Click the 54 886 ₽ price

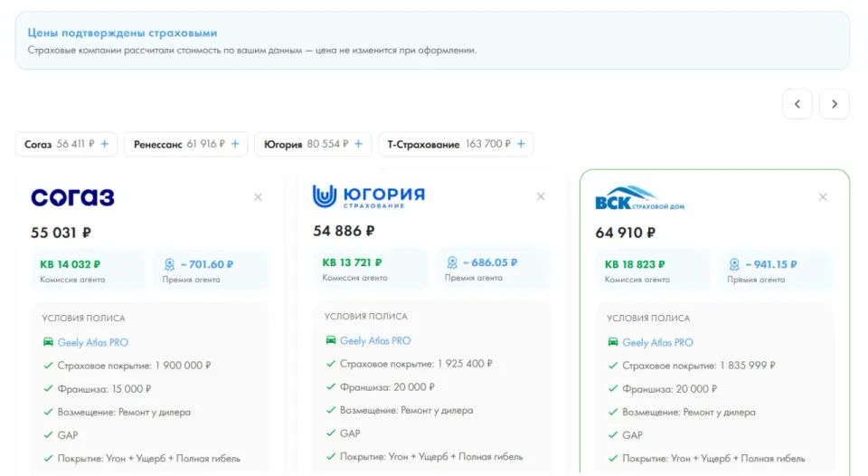pyautogui.click(x=344, y=231)
